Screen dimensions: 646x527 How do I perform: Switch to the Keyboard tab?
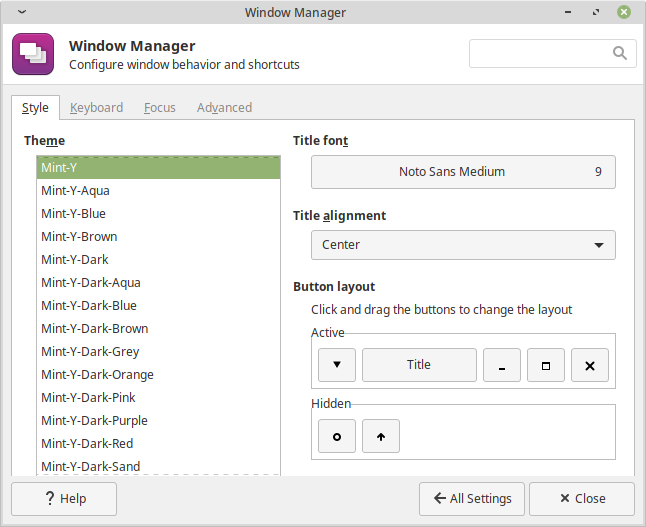96,108
